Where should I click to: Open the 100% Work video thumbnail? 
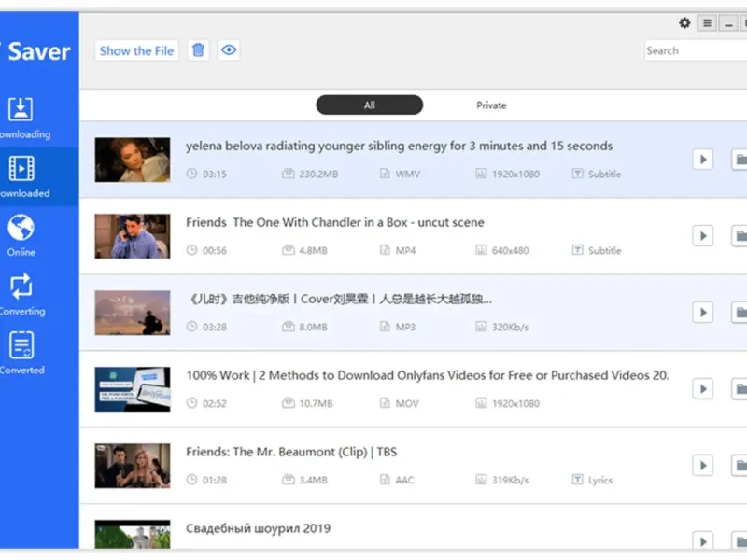(x=133, y=389)
